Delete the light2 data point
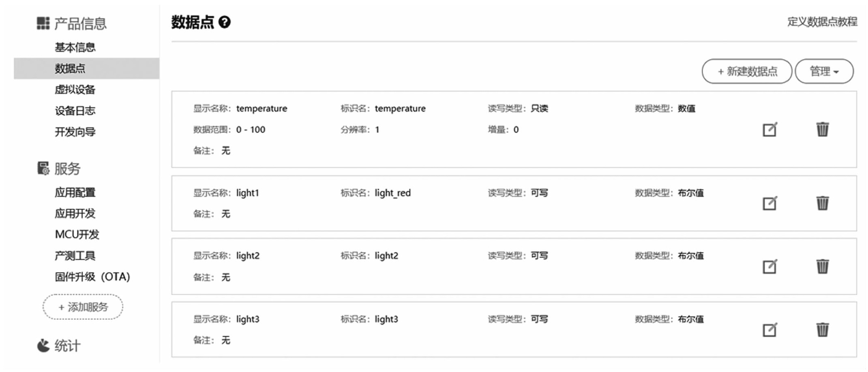 coord(822,266)
